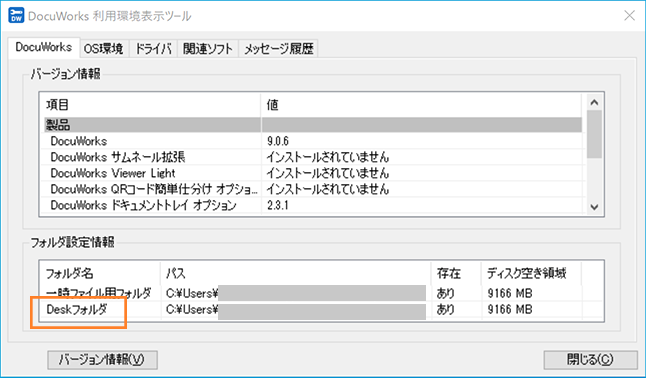The image size is (646, 378).
Task: Click the 閉じる(C) button
Action: (x=590, y=360)
